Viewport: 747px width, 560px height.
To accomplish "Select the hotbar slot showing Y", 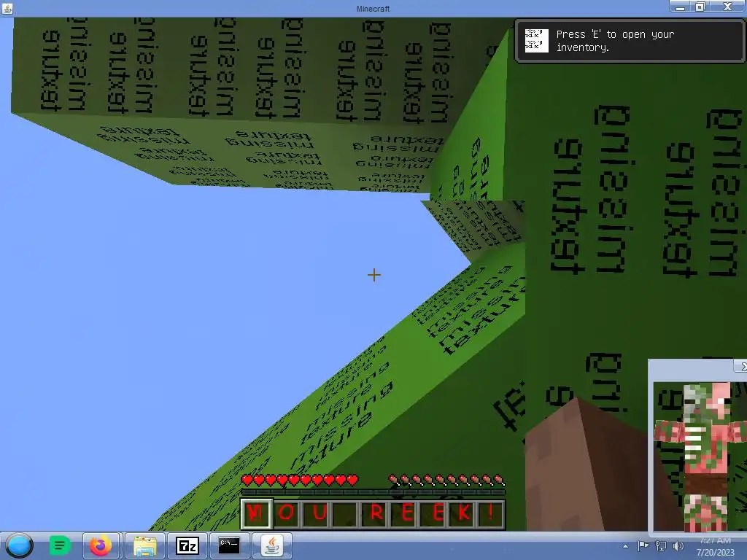I will click(x=256, y=513).
